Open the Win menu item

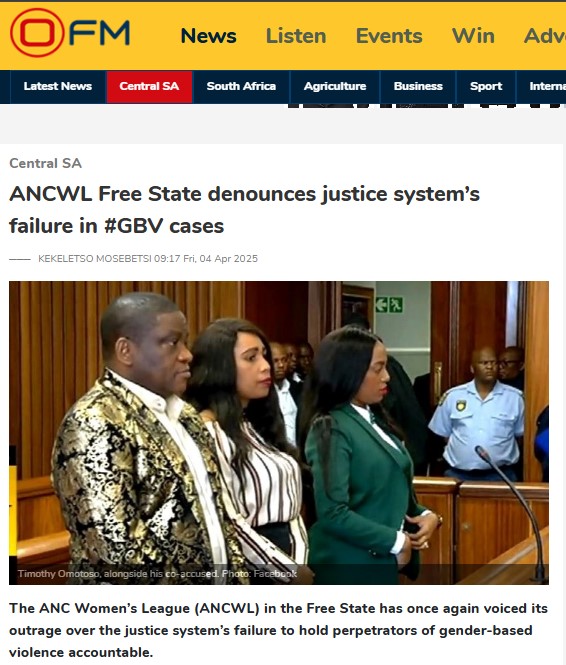tap(473, 36)
